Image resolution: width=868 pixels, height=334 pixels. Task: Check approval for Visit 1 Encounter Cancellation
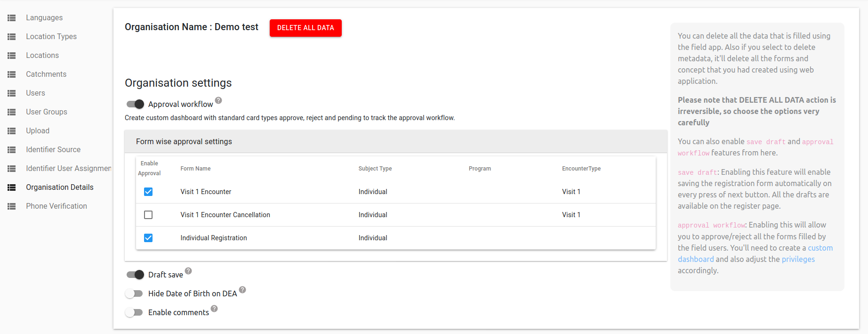tap(148, 215)
